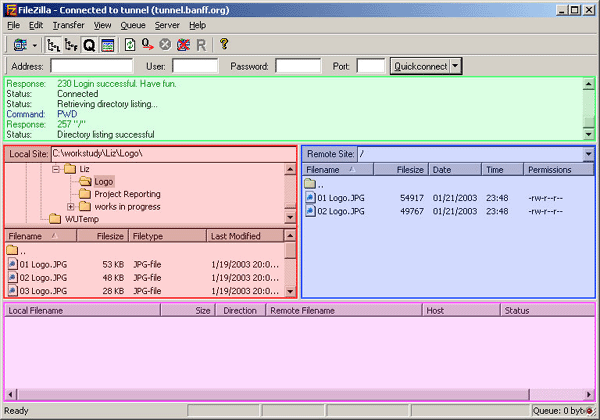Click the Address input field
The width and height of the screenshot is (600, 420).
(x=91, y=66)
